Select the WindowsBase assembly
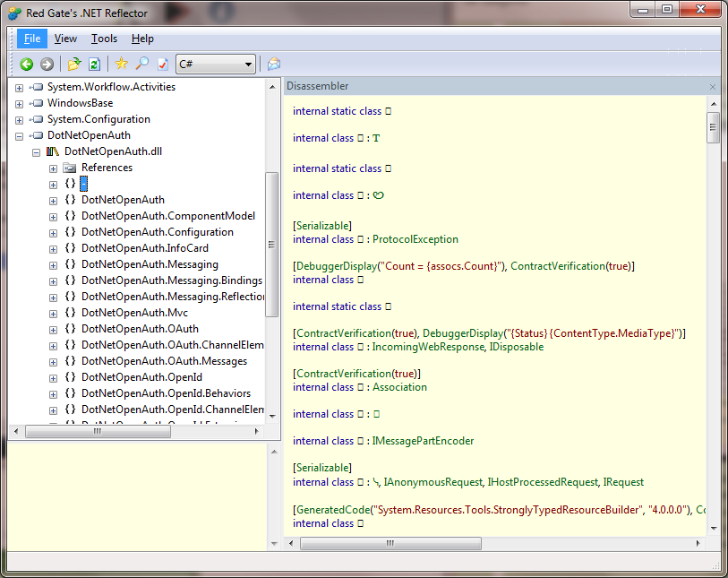This screenshot has width=728, height=578. (80, 103)
